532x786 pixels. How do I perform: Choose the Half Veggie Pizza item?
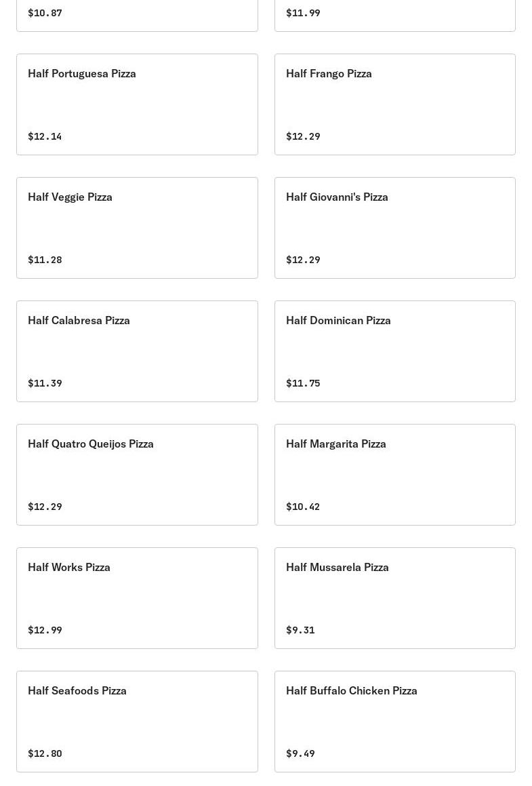137,228
